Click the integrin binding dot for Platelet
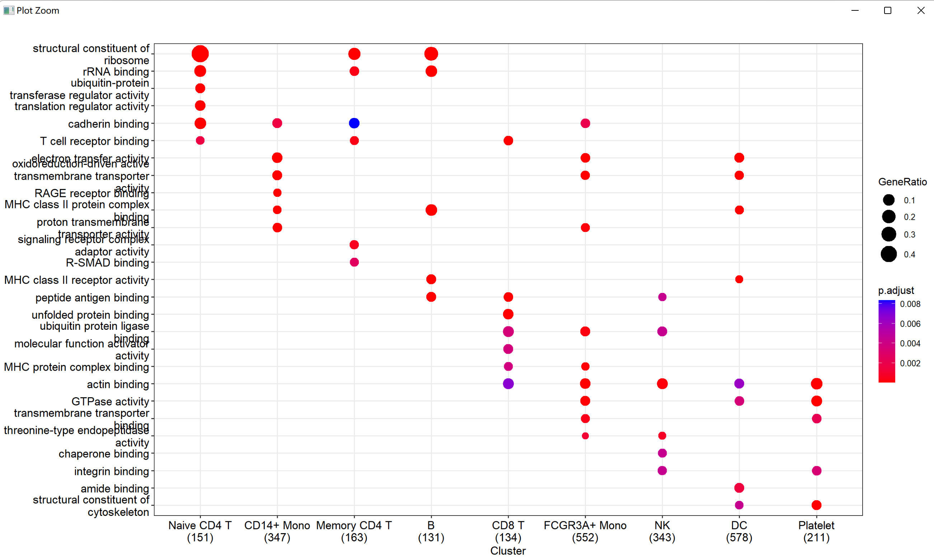934x560 pixels. tap(816, 471)
